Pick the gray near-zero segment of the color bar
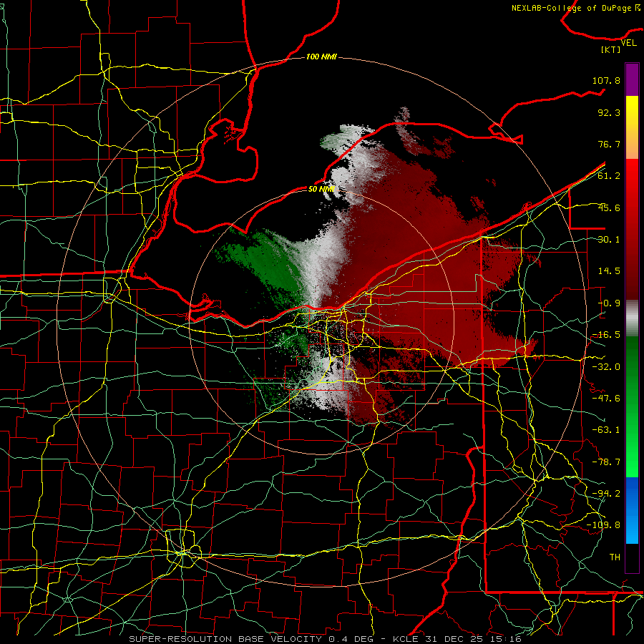 632,318
